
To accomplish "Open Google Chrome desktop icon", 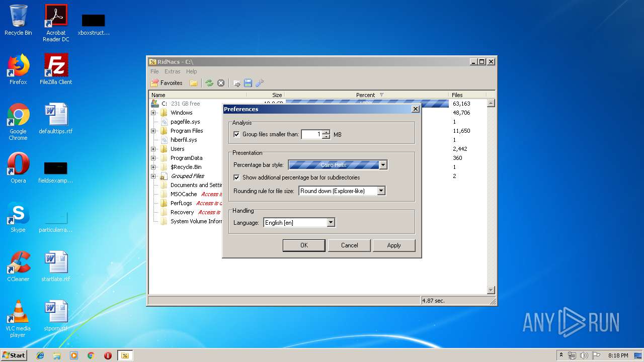I will point(18,122).
